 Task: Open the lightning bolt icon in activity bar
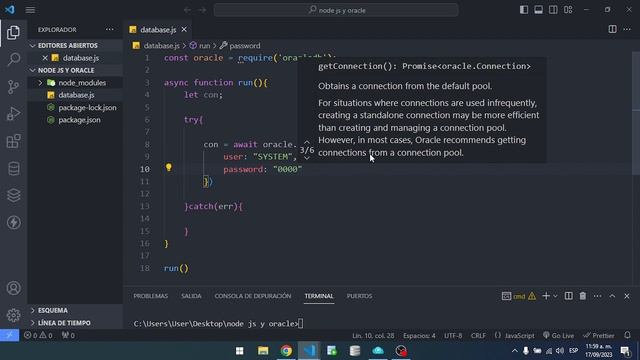pyautogui.click(x=13, y=222)
